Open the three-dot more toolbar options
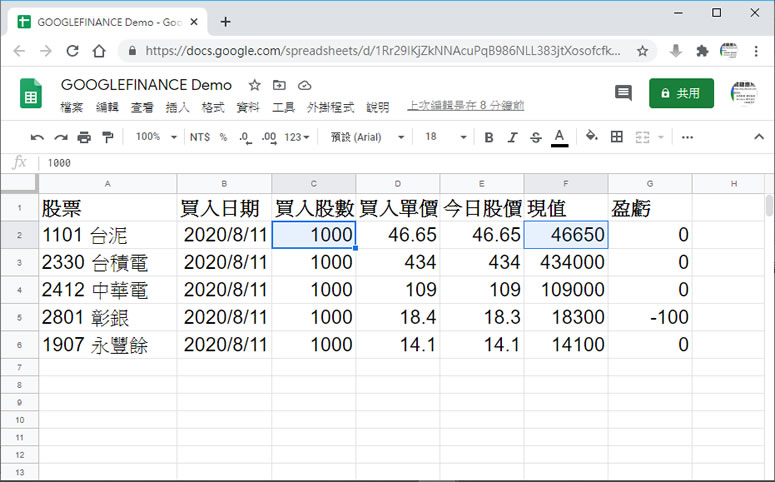The width and height of the screenshot is (775, 482). [x=687, y=137]
